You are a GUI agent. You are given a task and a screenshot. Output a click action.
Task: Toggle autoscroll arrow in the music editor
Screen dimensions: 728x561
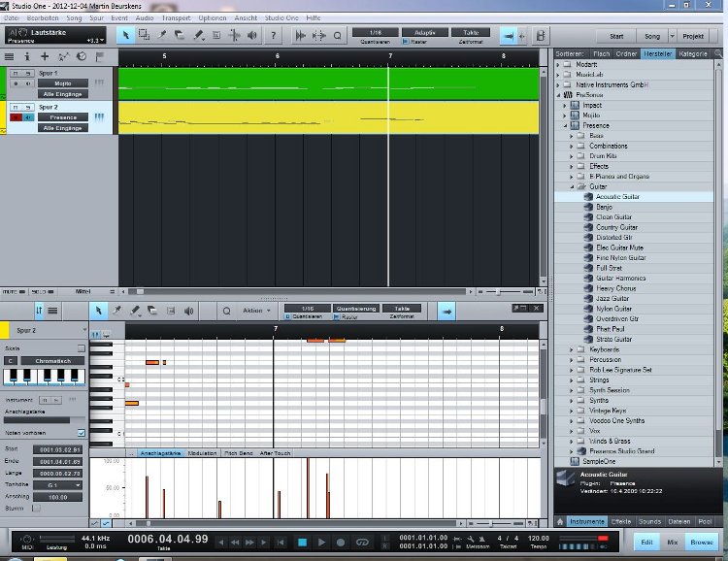click(447, 312)
